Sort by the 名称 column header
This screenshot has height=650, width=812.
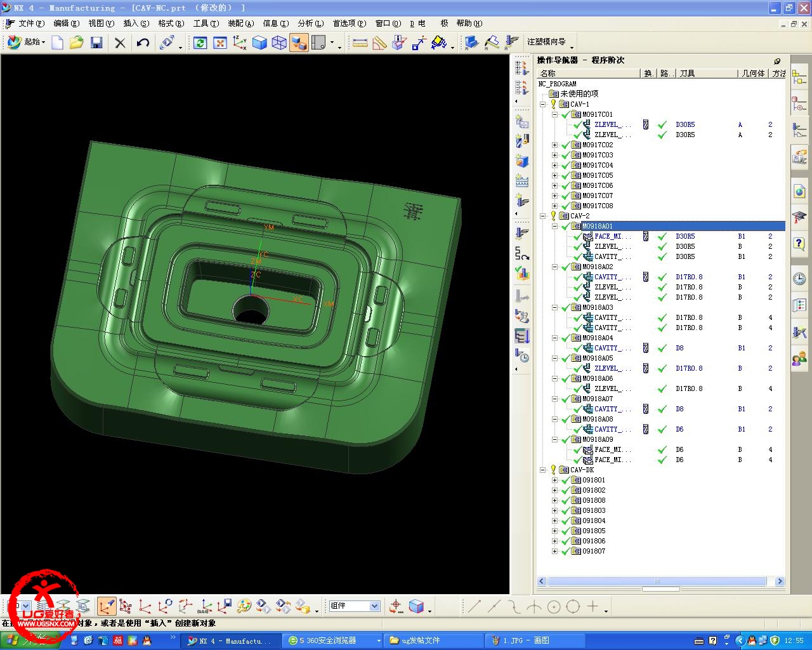(x=589, y=74)
